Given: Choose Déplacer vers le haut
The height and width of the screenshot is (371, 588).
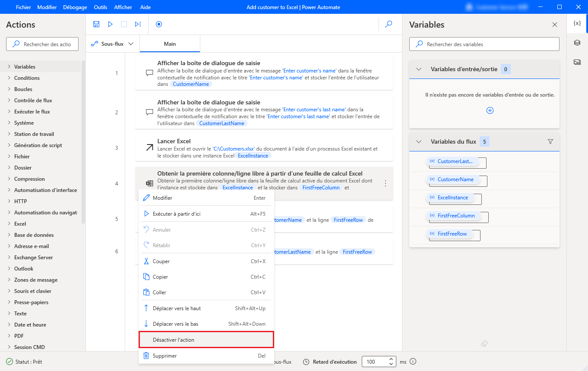Looking at the screenshot, I should click(x=206, y=308).
